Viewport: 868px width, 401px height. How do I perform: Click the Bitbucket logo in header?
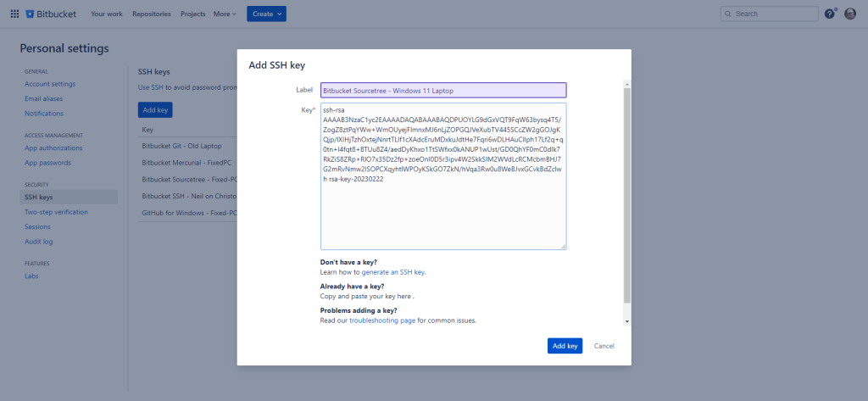click(53, 14)
